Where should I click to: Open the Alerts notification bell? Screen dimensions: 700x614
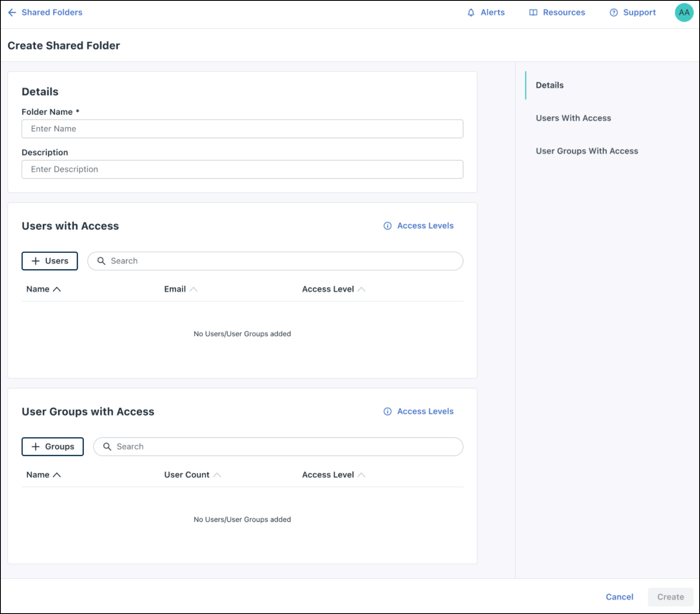pos(471,12)
